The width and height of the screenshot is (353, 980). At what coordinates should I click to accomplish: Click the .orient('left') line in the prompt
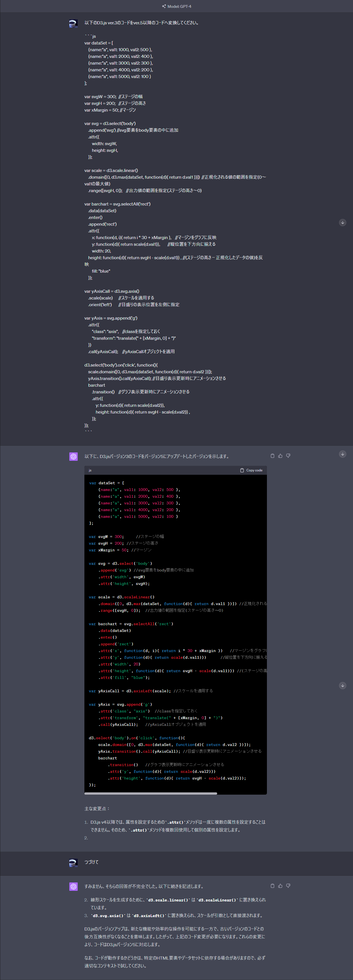(x=100, y=305)
